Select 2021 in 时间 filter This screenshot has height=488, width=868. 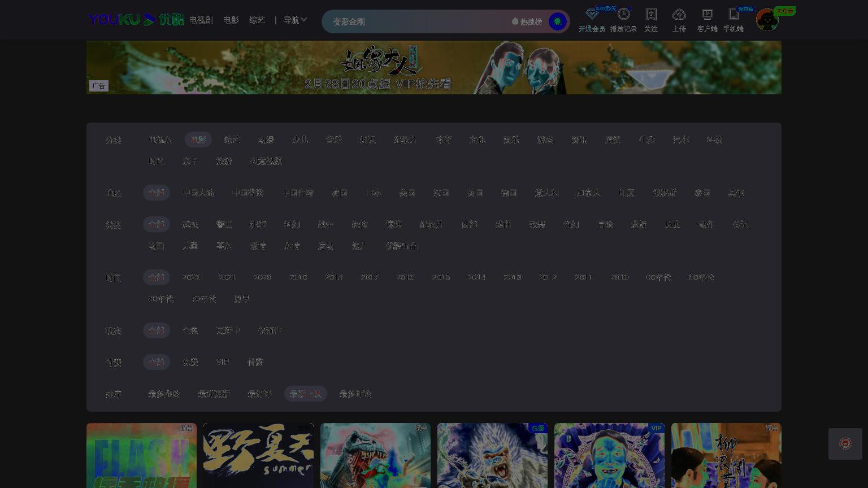click(x=227, y=277)
